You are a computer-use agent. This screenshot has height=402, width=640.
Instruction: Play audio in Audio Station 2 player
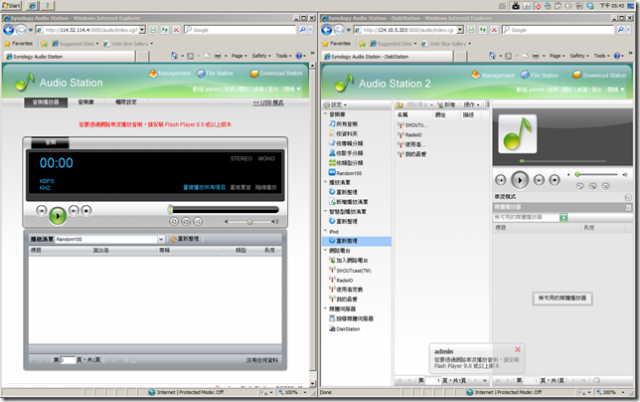coord(520,180)
